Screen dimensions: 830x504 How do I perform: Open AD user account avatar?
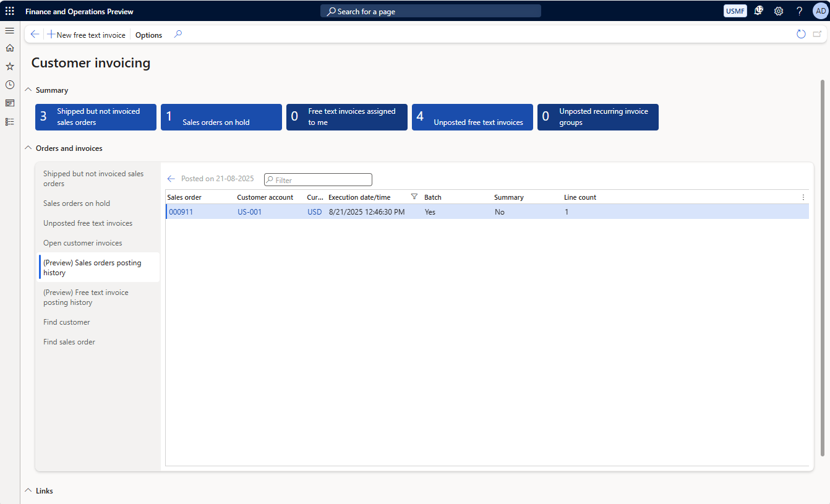pyautogui.click(x=820, y=11)
